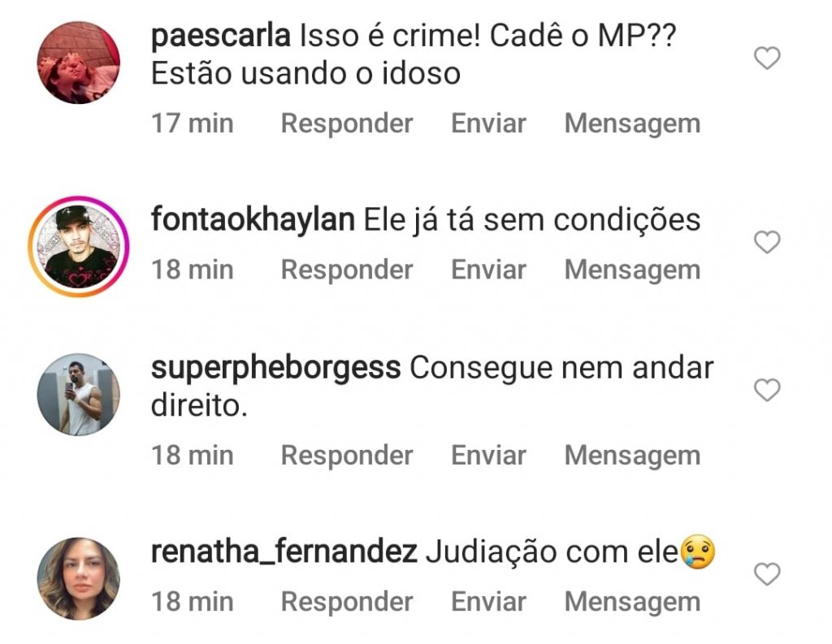Open paescarla's profile picture
The width and height of the screenshot is (832, 644).
(79, 63)
